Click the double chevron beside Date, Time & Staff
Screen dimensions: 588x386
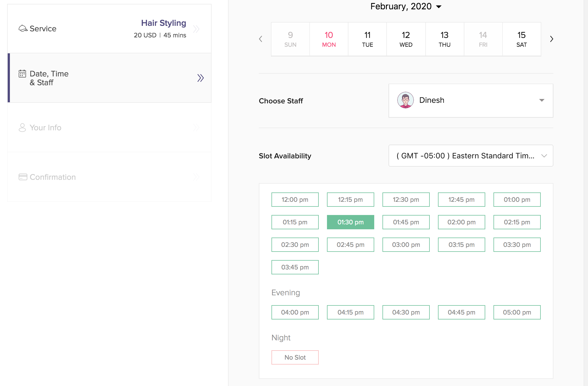(200, 78)
